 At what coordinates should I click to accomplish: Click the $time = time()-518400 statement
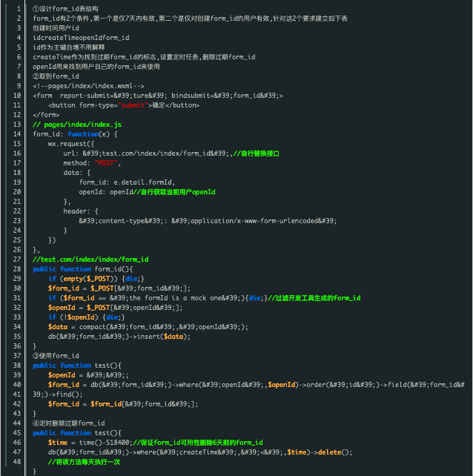[x=87, y=442]
